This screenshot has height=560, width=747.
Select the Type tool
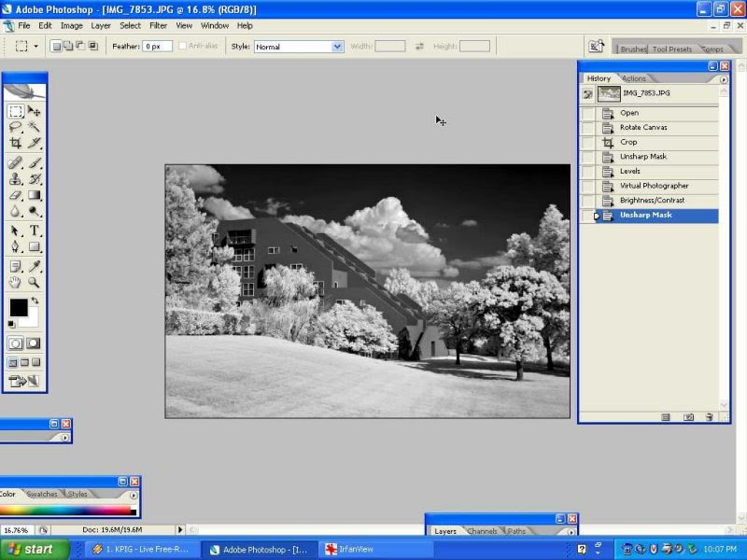[34, 231]
